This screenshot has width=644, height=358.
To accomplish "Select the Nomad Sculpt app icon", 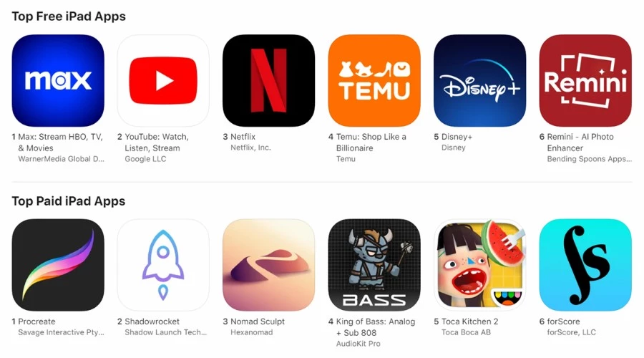I will click(x=268, y=265).
